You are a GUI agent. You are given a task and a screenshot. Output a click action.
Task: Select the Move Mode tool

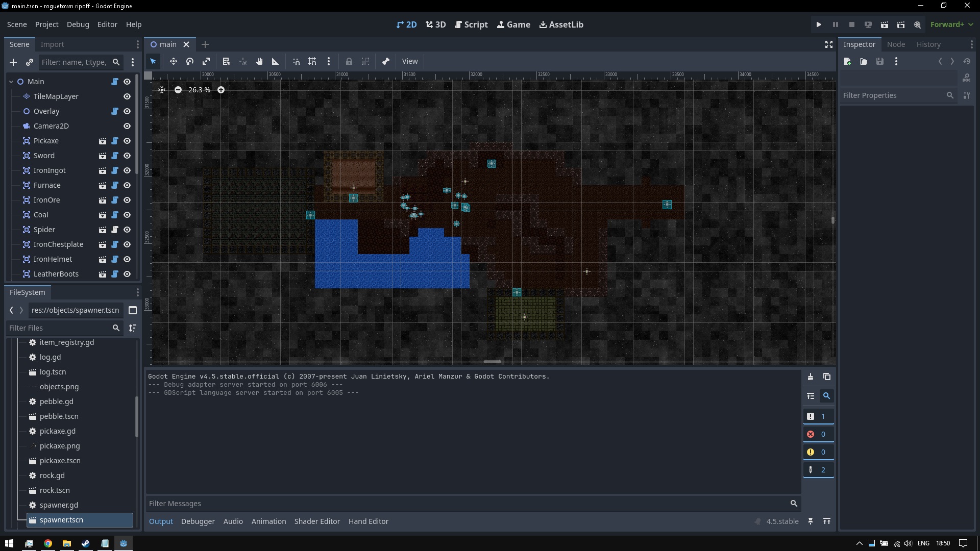tap(174, 61)
